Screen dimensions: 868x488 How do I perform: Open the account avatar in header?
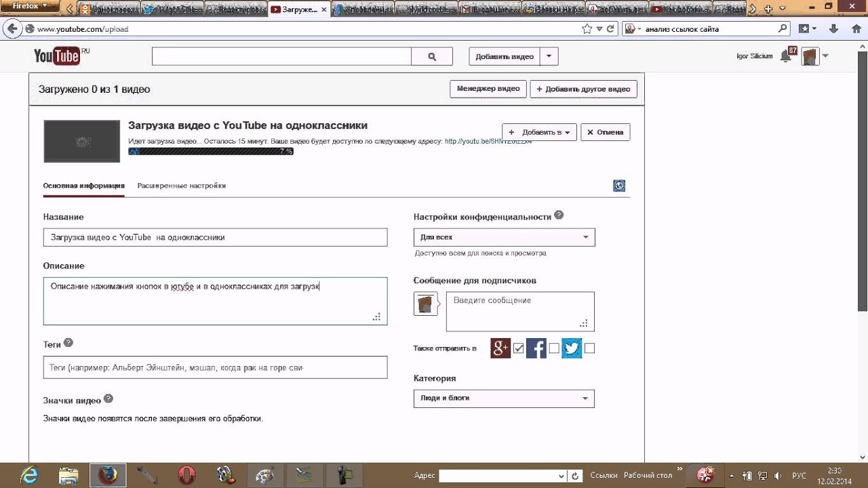810,56
